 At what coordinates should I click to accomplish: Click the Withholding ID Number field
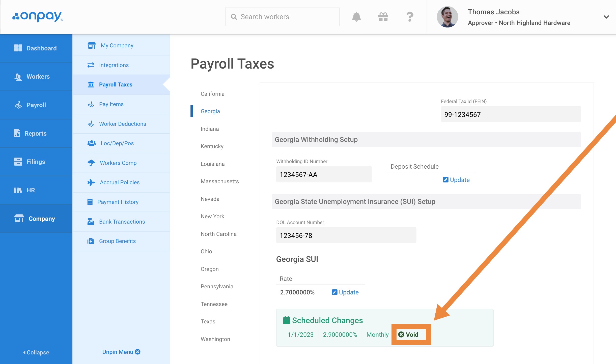coord(324,174)
